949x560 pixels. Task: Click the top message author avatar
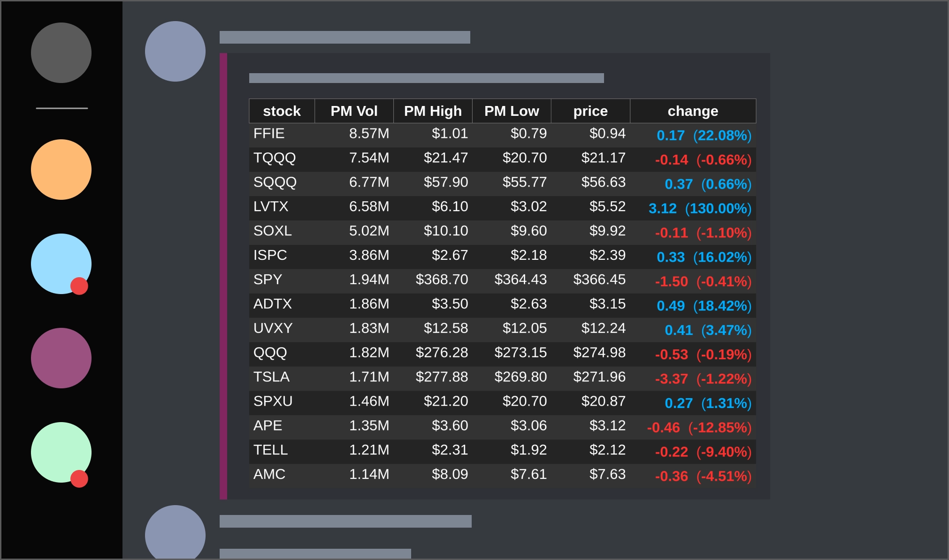click(x=175, y=51)
